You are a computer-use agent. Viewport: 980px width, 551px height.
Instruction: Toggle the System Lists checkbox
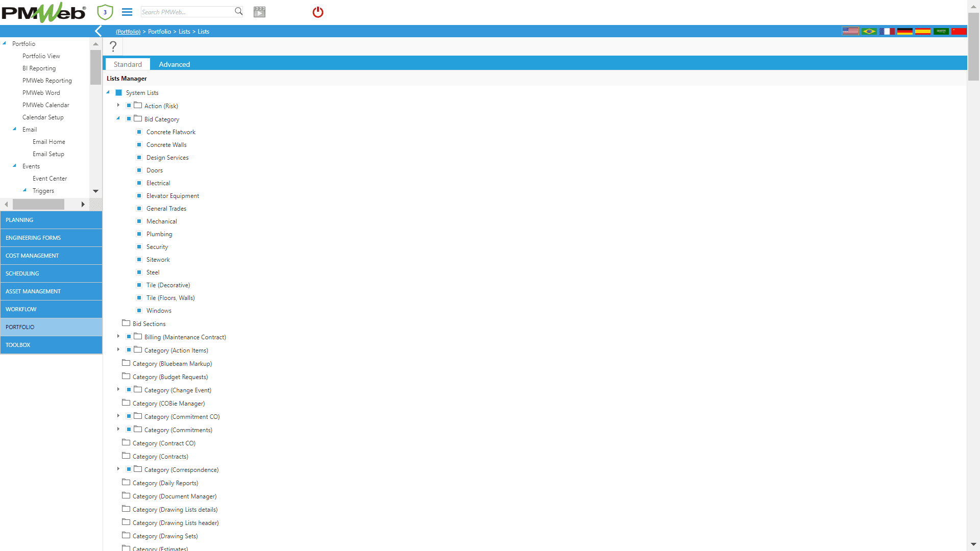tap(118, 93)
